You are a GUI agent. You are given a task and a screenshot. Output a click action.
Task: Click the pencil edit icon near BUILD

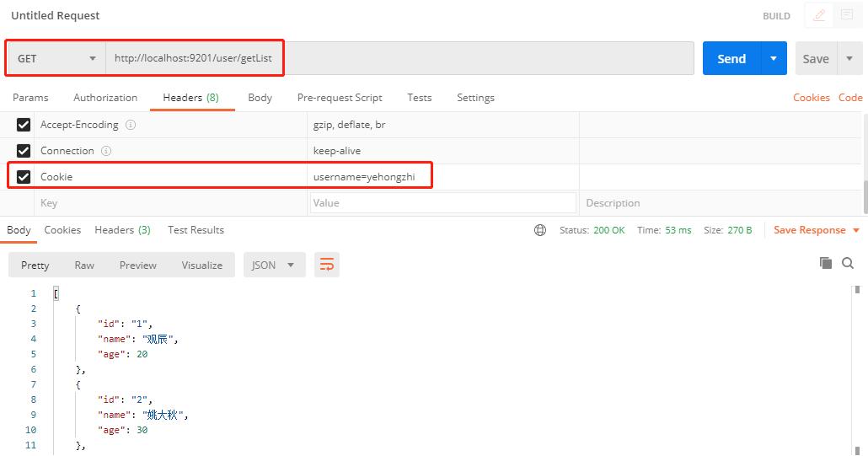pyautogui.click(x=819, y=15)
